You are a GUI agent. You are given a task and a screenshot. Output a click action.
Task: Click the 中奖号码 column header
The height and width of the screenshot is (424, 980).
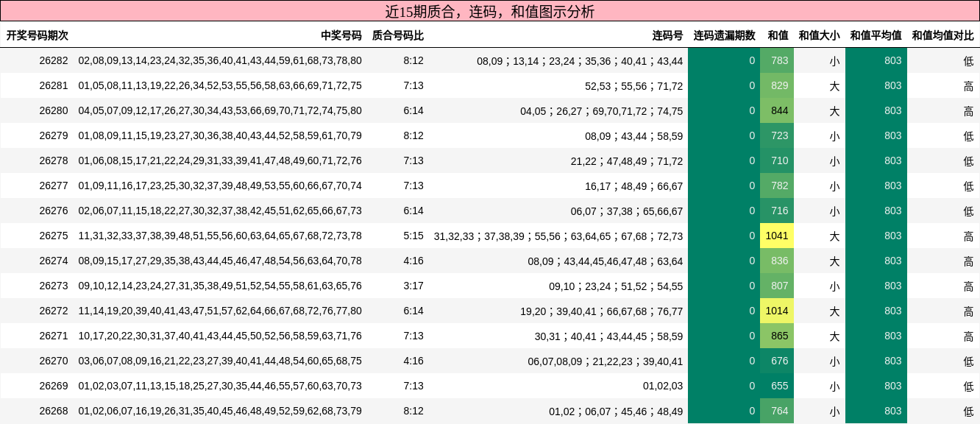[341, 35]
